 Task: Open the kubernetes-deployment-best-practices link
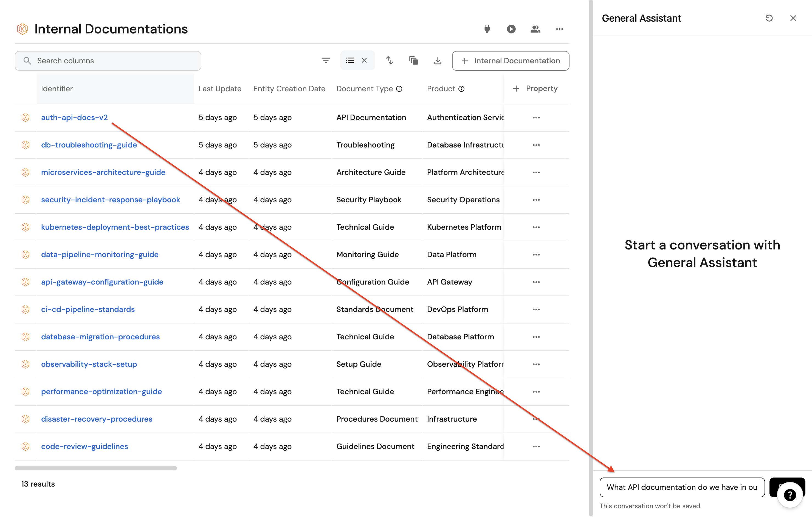(115, 227)
